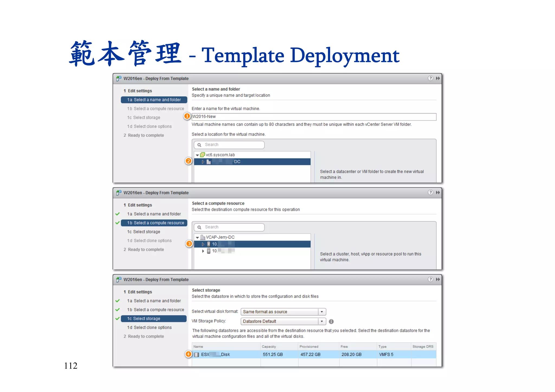The height and width of the screenshot is (392, 555).
Task: Click host icon of highlighted 10. host
Action: coord(209,244)
